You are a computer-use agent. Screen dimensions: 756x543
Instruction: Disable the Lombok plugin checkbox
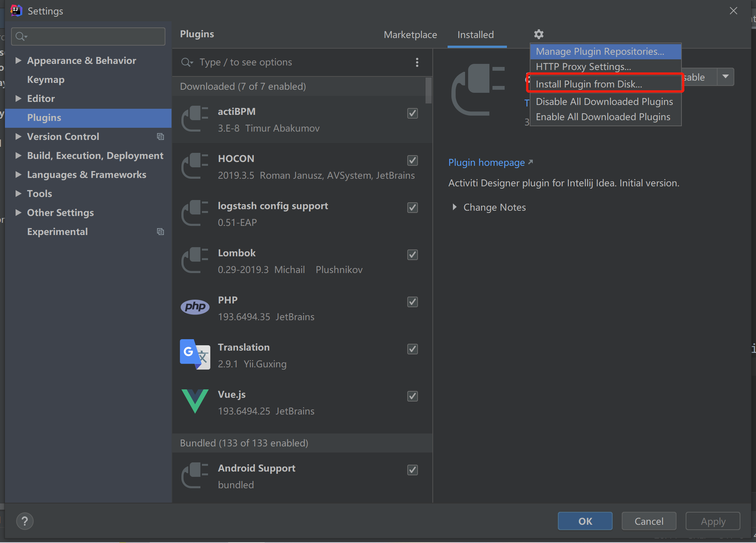[x=413, y=254]
